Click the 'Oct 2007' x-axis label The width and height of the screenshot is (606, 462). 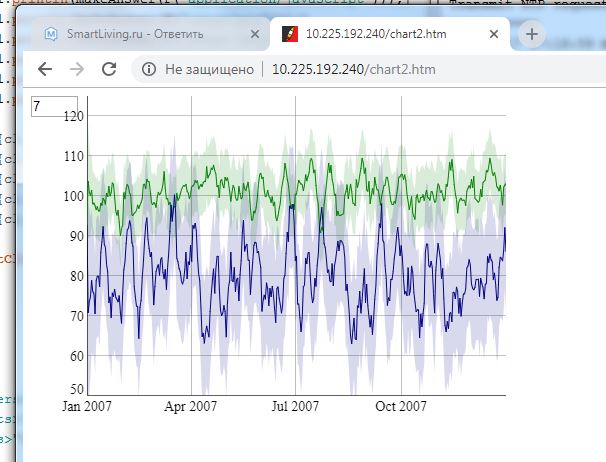[x=401, y=406]
